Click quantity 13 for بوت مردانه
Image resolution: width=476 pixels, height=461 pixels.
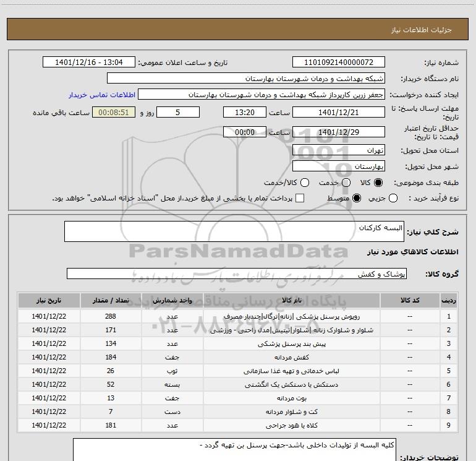point(111,398)
